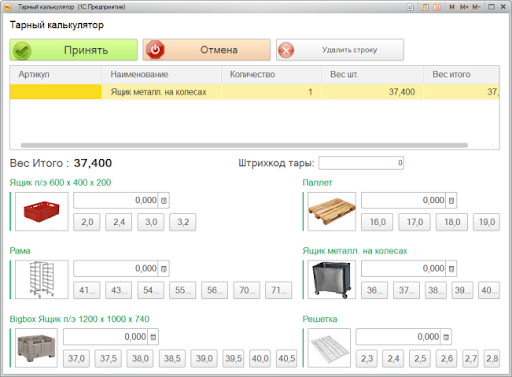Accept with the Принять button
The height and width of the screenshot is (377, 512).
pyautogui.click(x=73, y=50)
